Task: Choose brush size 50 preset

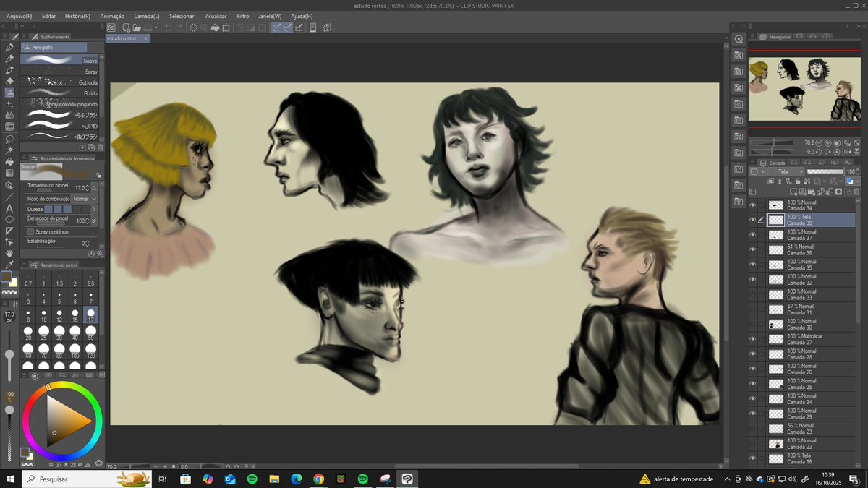Action: 90,333
